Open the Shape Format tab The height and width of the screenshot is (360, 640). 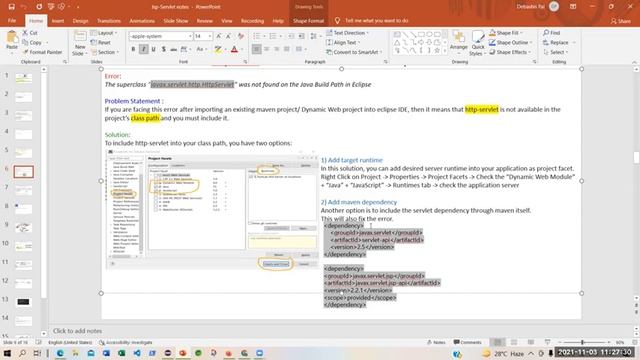(308, 20)
